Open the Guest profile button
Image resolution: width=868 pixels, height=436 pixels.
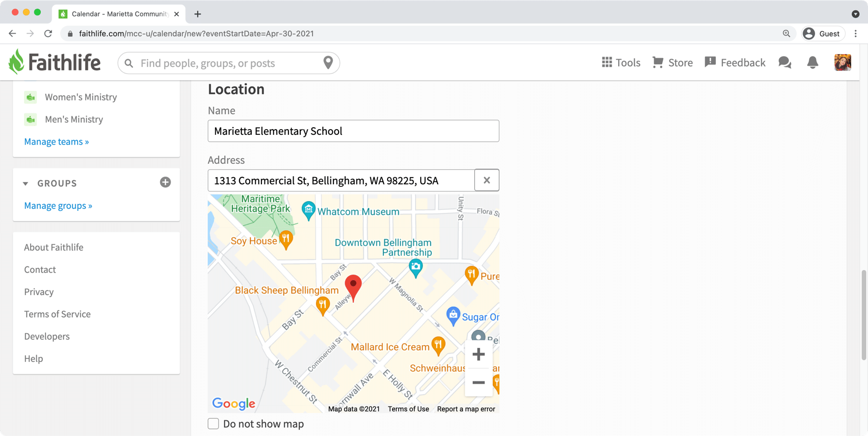(823, 34)
